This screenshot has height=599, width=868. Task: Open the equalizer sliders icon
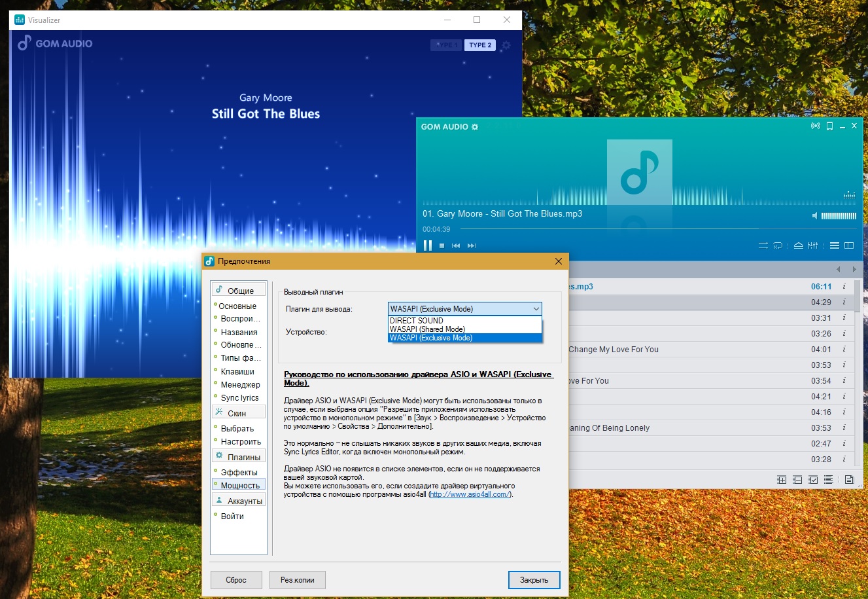point(812,245)
